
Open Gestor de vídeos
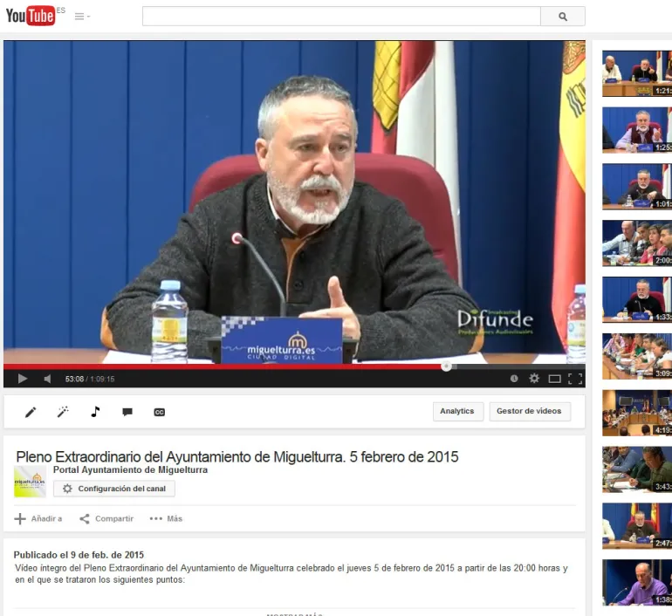click(x=529, y=412)
